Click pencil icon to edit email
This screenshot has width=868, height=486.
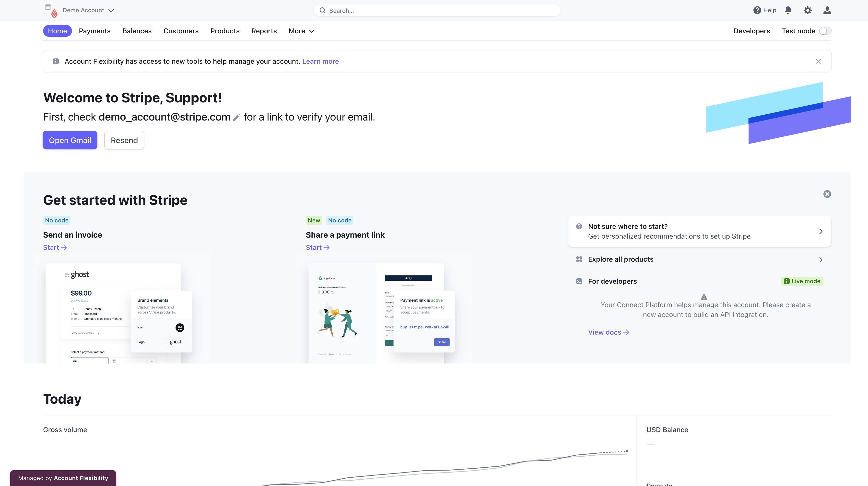tap(236, 117)
